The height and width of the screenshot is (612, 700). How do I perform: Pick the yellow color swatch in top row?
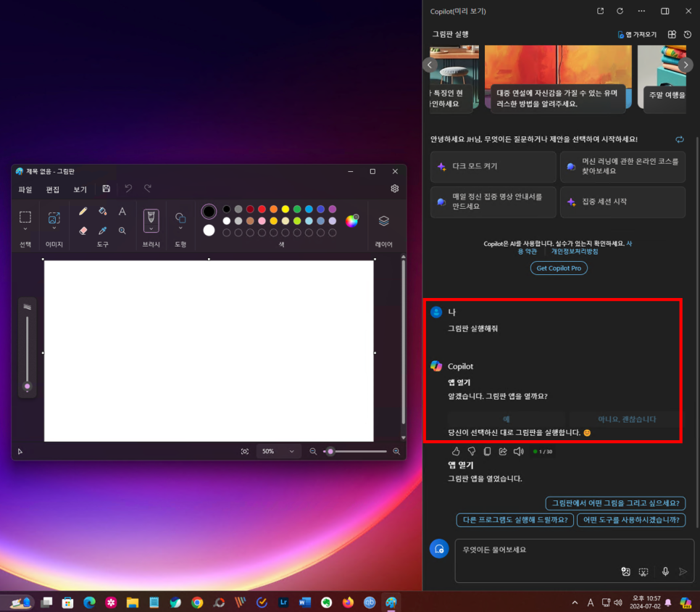(x=286, y=209)
